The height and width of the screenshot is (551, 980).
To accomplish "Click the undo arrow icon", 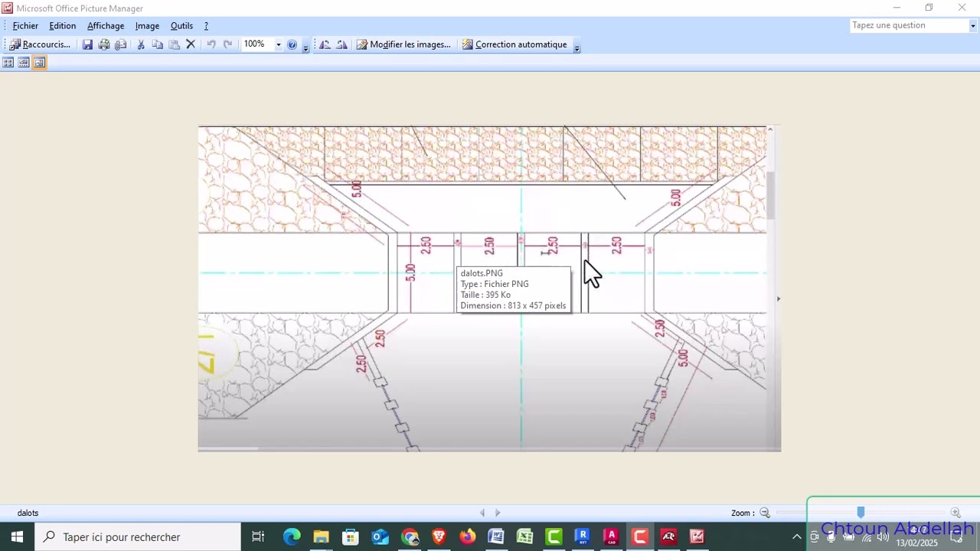I will click(211, 44).
